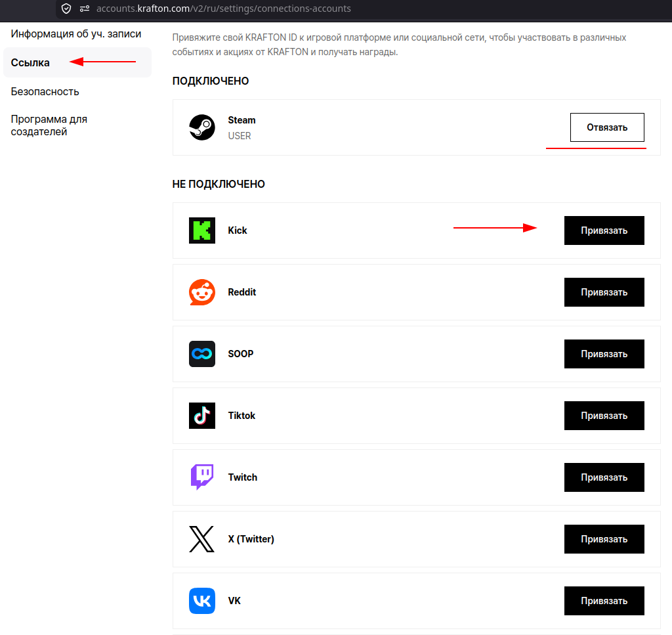Click the Steam logo icon

click(202, 127)
